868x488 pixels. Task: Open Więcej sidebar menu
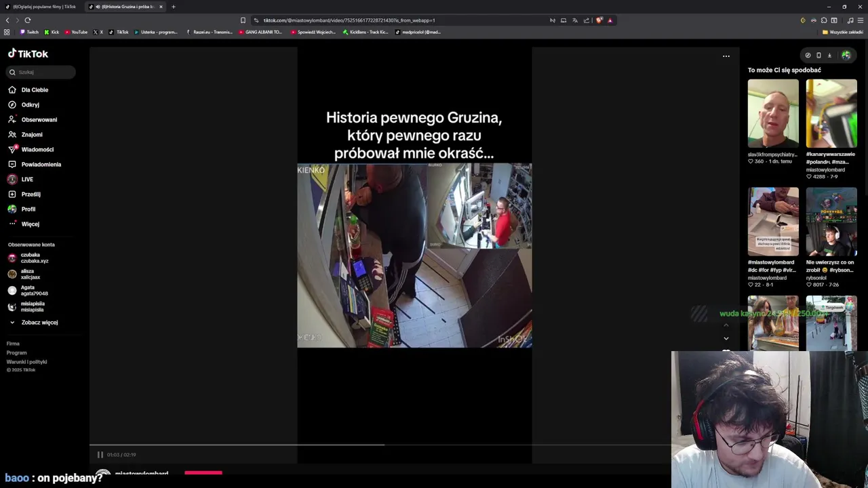coord(30,224)
